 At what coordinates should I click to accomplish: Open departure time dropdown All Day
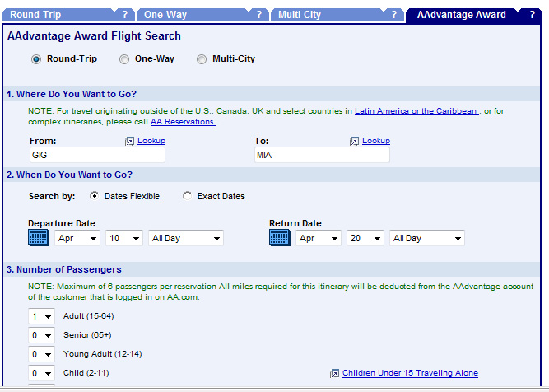186,238
